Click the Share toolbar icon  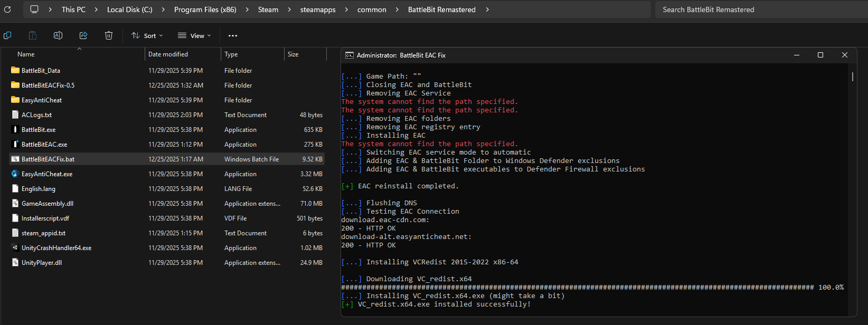tap(83, 35)
